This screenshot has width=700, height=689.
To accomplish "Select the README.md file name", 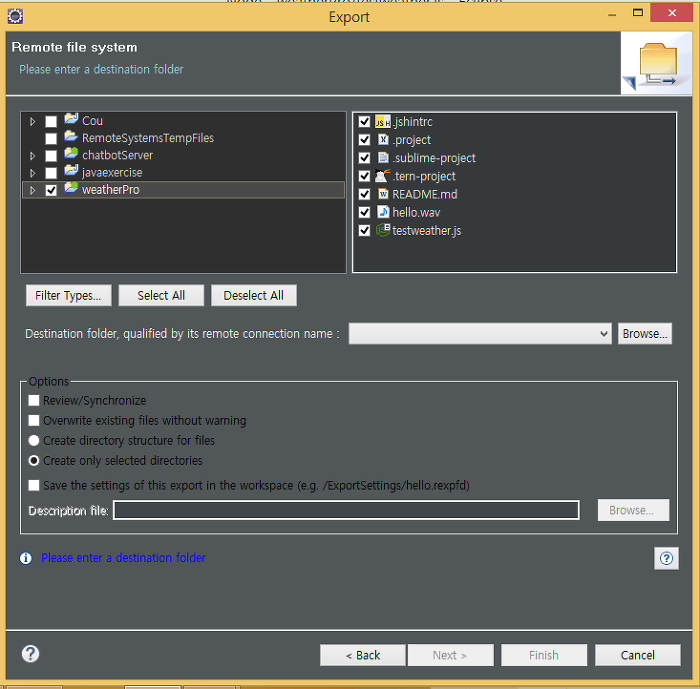I will (x=425, y=194).
